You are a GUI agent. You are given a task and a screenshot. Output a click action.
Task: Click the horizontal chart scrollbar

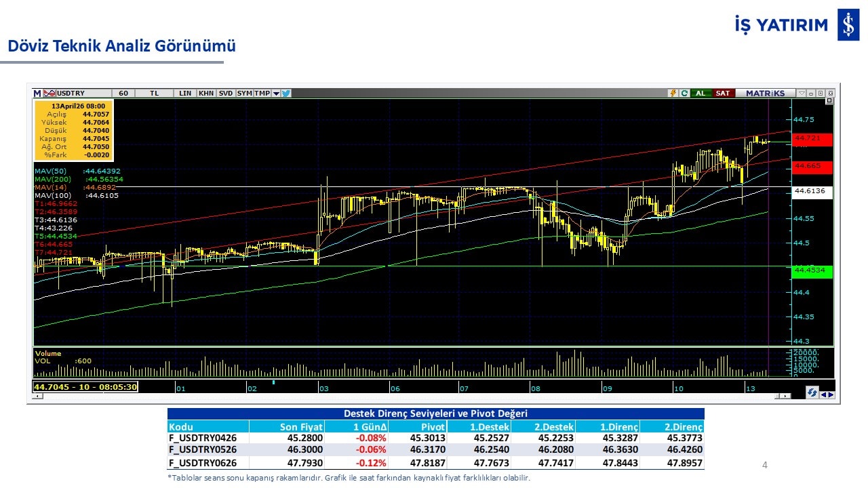pyautogui.click(x=407, y=396)
